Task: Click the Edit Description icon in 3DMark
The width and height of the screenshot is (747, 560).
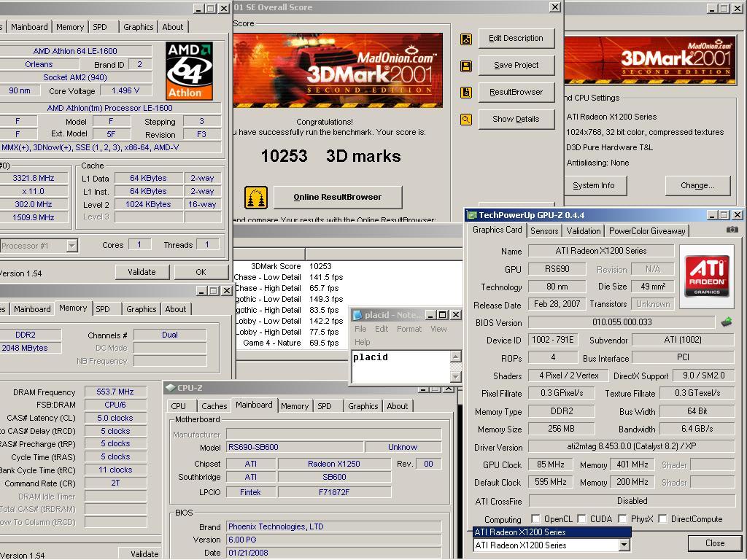Action: coord(466,39)
